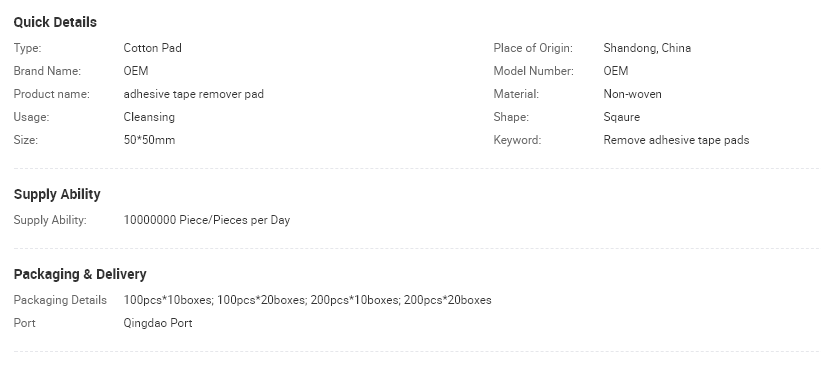The height and width of the screenshot is (372, 821).
Task: Click the Cleansing usage value
Action: [149, 117]
